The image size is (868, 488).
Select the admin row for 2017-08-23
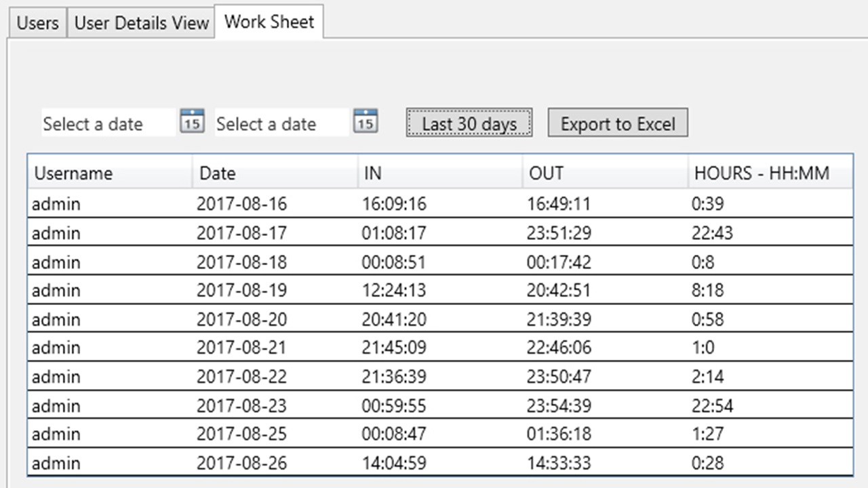point(271,405)
